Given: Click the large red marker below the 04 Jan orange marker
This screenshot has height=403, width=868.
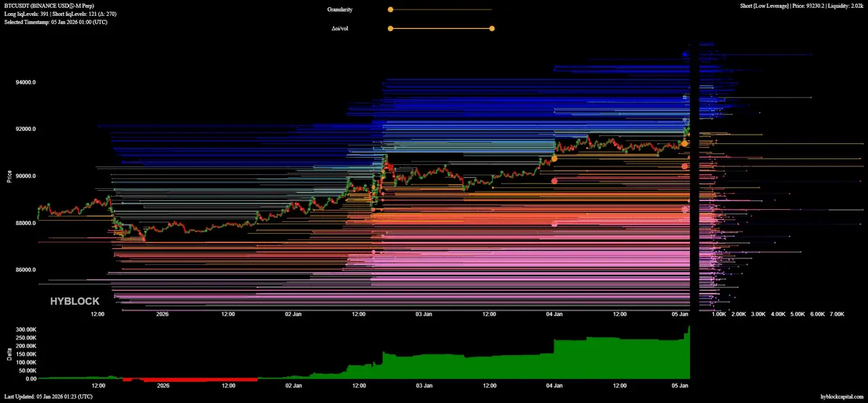Looking at the screenshot, I should [554, 180].
